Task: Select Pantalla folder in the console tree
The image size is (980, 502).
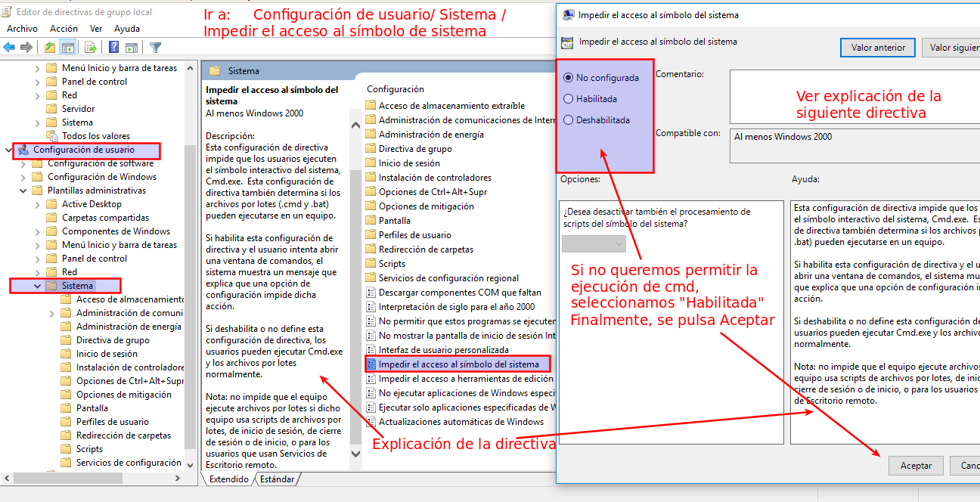Action: (x=91, y=408)
